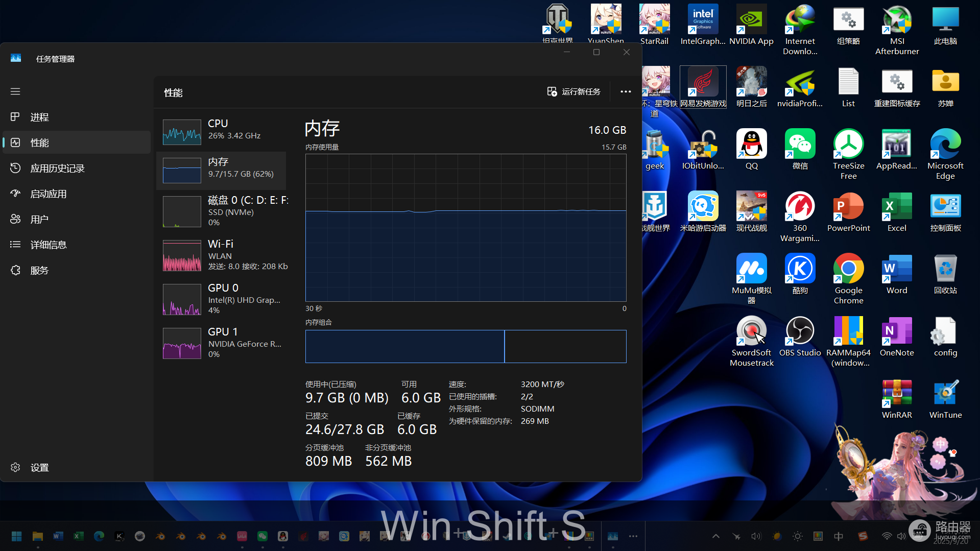Open 明日之后 desktop shortcut
980x551 pixels.
pyautogui.click(x=751, y=87)
